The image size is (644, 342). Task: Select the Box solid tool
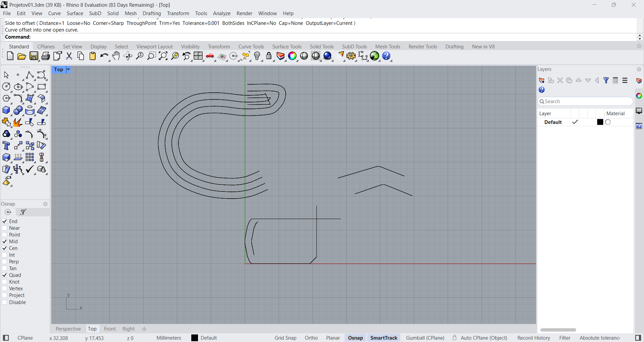pos(6,111)
